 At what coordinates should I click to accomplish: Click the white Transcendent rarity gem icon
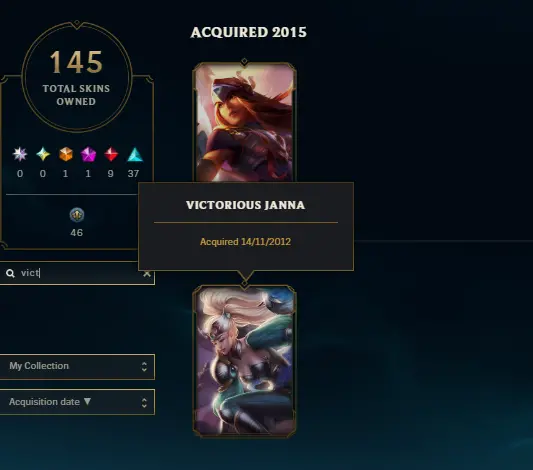[x=20, y=154]
